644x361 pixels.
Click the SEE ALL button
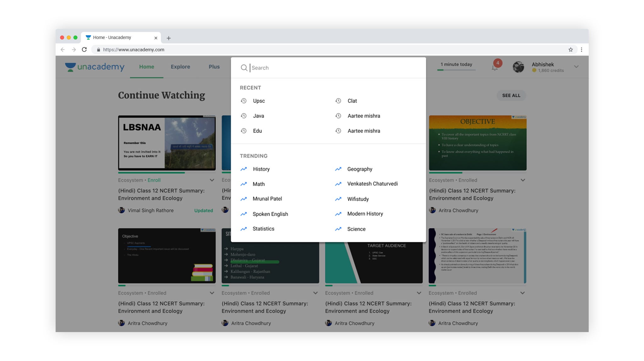(x=511, y=95)
